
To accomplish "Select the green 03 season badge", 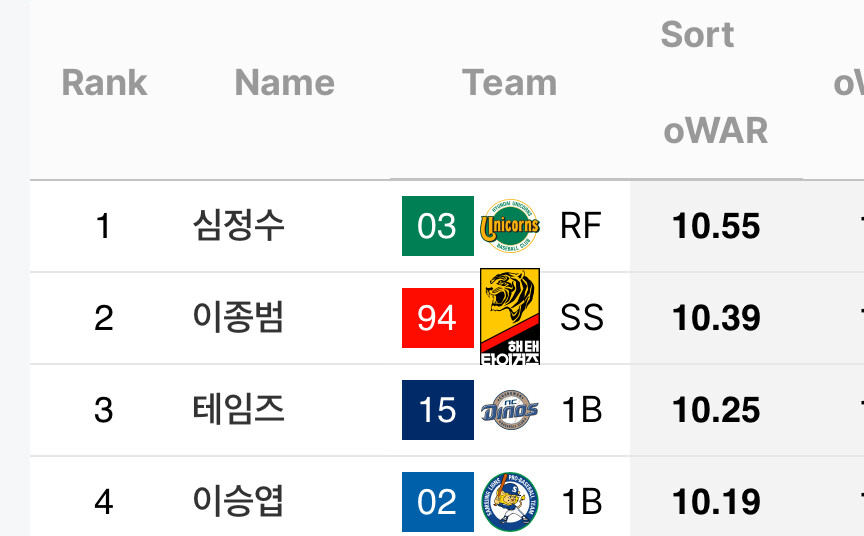I will coord(438,226).
